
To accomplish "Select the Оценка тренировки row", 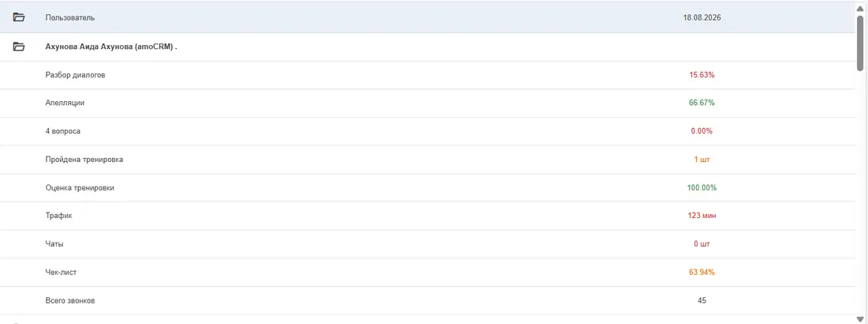I will tap(428, 188).
